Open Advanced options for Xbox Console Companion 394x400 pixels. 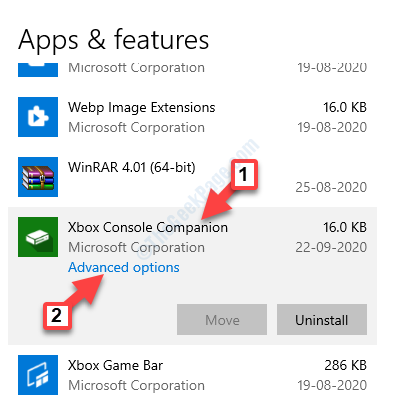tap(124, 267)
